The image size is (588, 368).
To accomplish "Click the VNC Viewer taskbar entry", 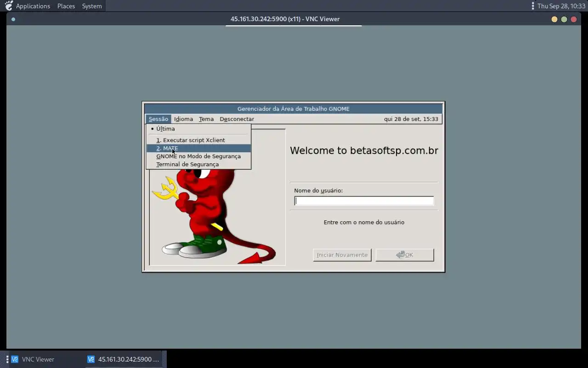I will coord(45,359).
